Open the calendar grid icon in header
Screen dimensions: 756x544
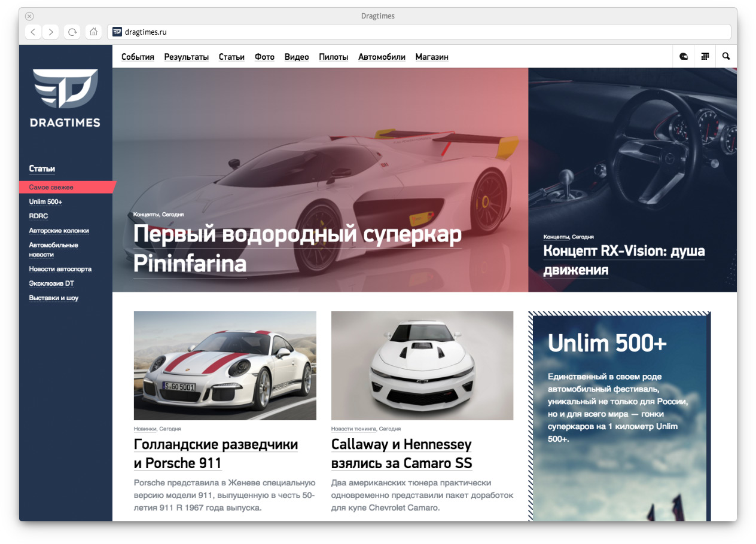coord(705,56)
